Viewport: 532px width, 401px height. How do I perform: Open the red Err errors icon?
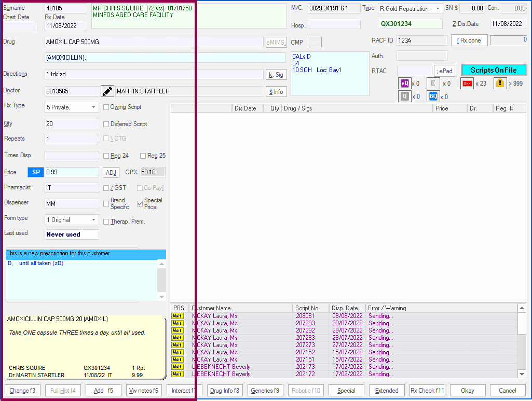point(467,84)
